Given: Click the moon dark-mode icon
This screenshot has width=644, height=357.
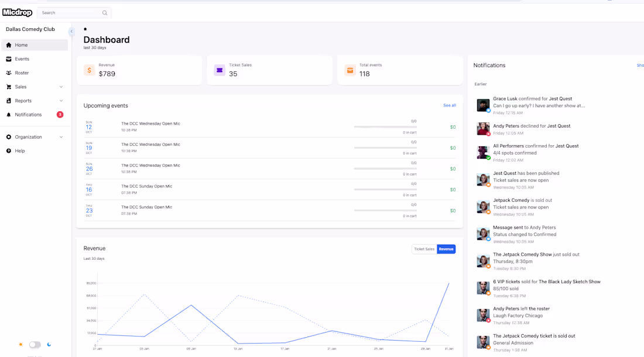Looking at the screenshot, I should pos(49,345).
